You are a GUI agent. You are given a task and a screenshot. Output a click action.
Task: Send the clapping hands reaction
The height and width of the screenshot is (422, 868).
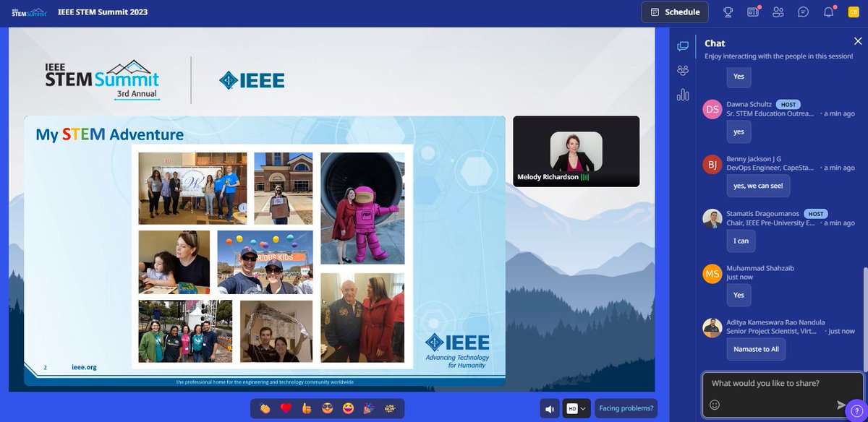[x=265, y=409]
